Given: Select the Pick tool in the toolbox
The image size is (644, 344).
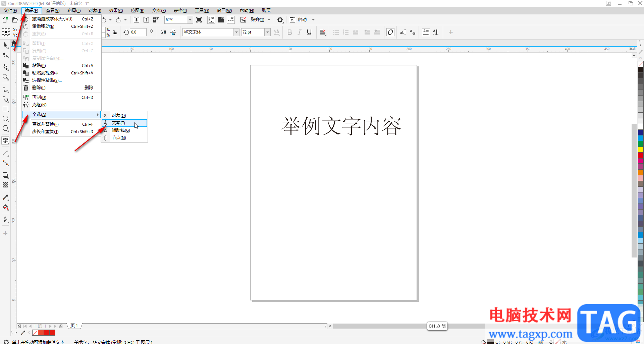Looking at the screenshot, I should (5, 45).
